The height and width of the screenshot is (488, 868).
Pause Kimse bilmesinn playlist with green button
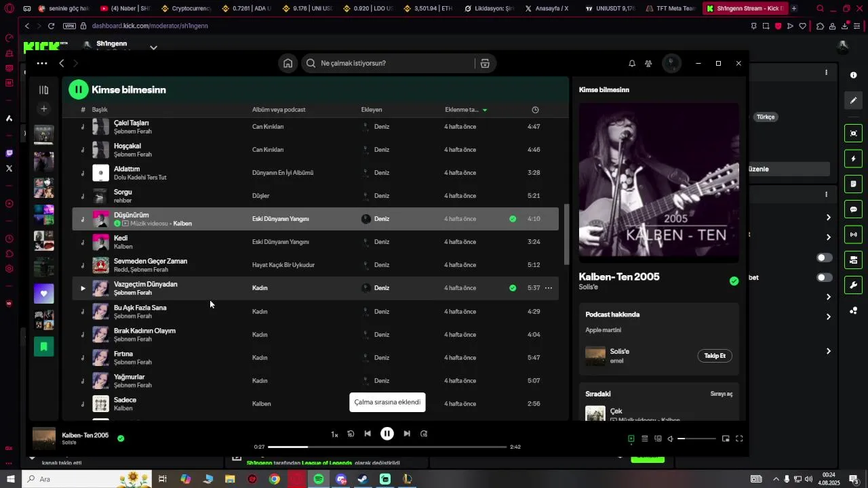78,89
